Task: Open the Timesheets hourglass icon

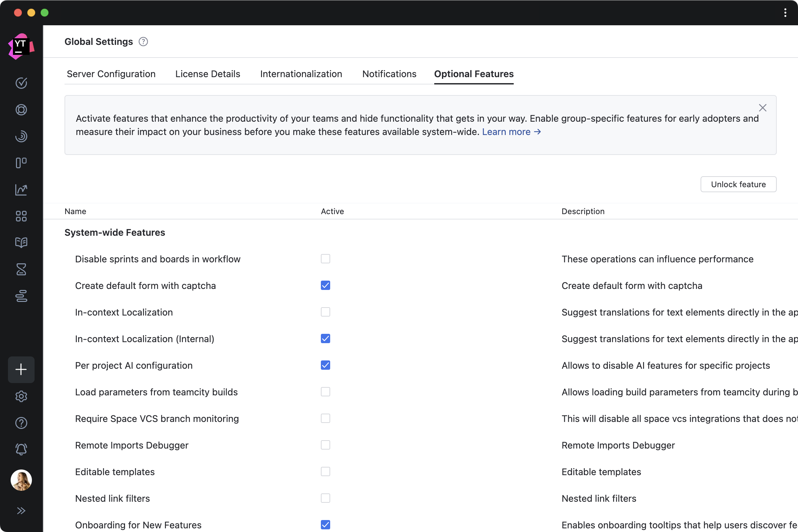Action: pos(21,269)
